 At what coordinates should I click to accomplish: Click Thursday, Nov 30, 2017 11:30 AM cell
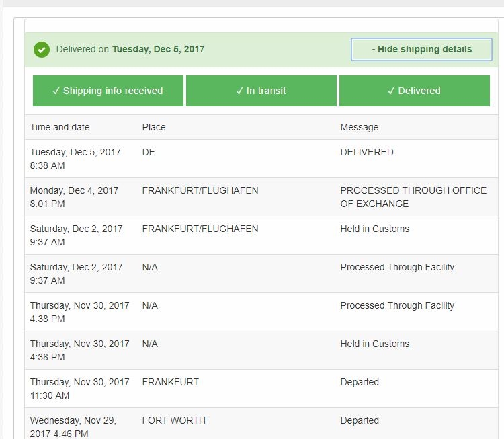(x=79, y=389)
